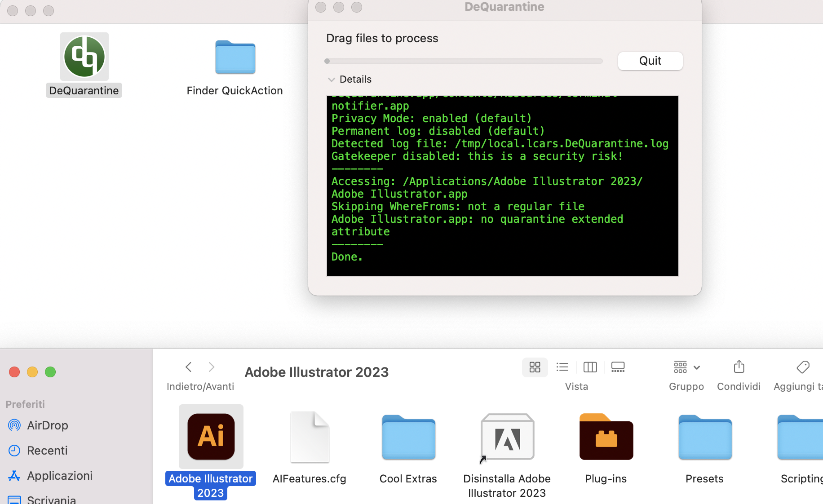Select the Cool Extras folder
The height and width of the screenshot is (504, 823).
coord(408,437)
